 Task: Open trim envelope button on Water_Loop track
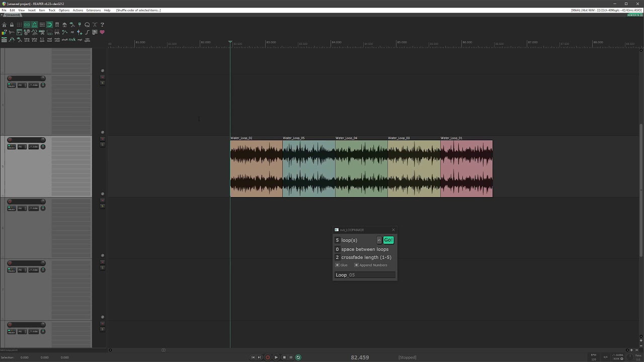(x=33, y=147)
